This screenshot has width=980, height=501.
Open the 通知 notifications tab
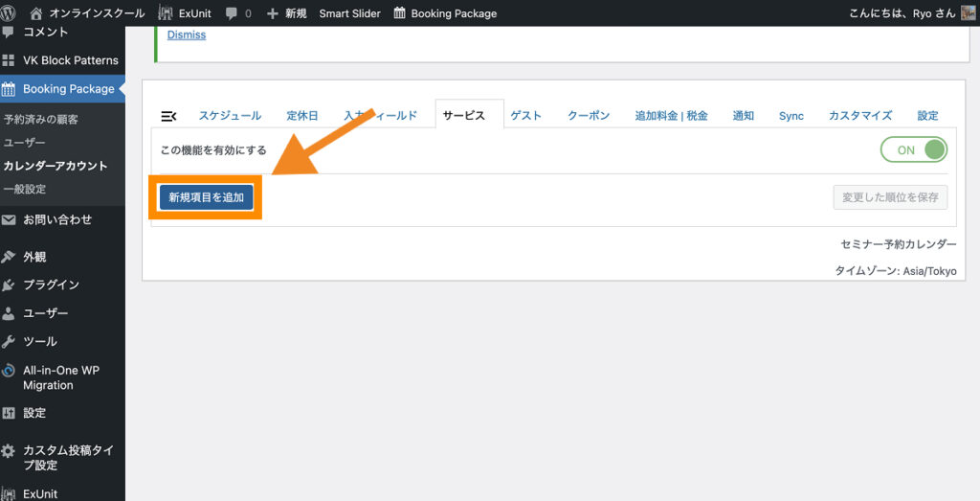point(743,116)
